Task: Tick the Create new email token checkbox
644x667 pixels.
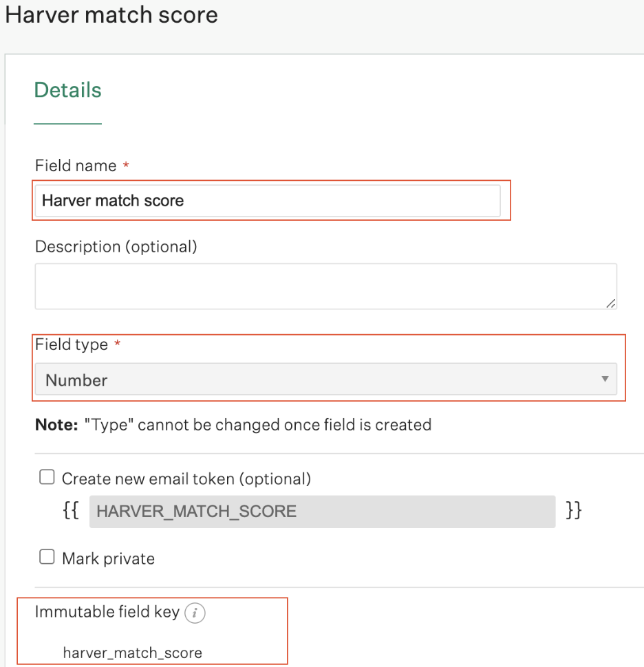Action: pyautogui.click(x=47, y=477)
